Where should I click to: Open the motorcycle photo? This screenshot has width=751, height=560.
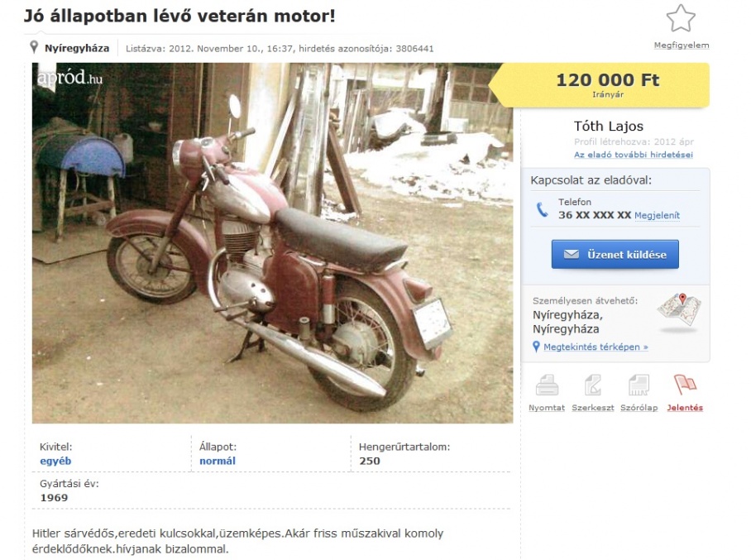272,243
